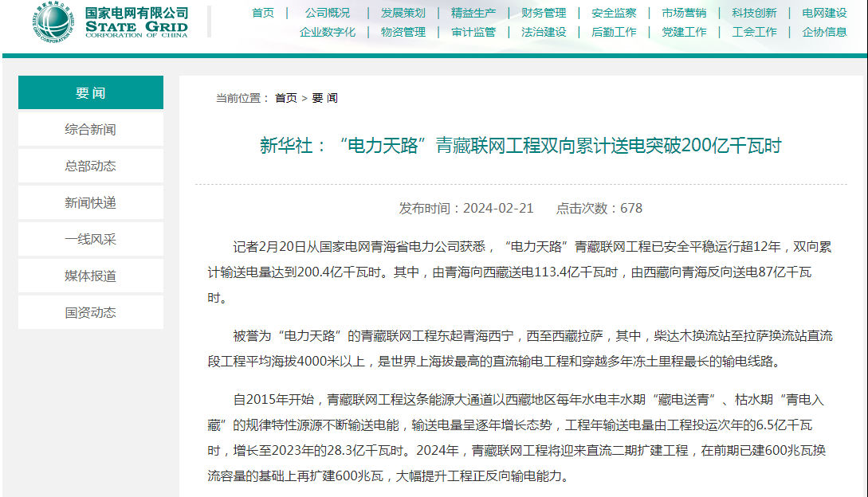The image size is (868, 497).
Task: Open the 公司概况 navigation menu
Action: pos(327,13)
